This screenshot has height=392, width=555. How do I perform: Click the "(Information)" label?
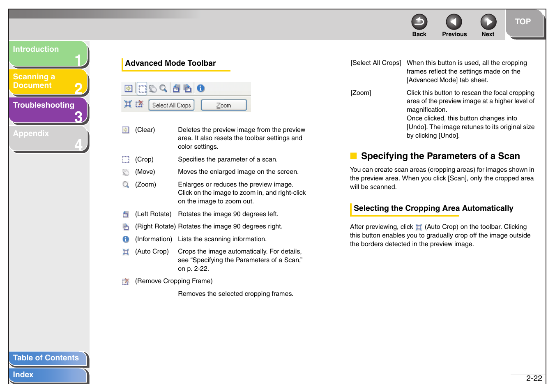coord(154,239)
